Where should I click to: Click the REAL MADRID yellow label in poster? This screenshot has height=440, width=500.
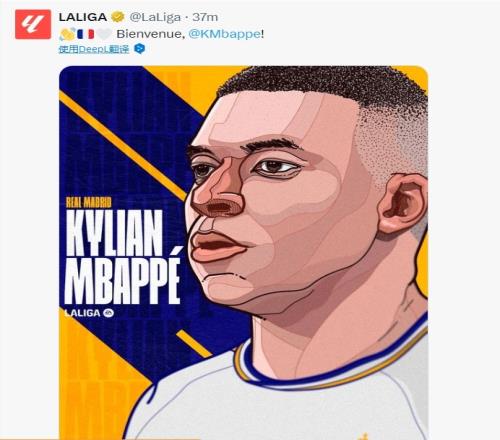pyautogui.click(x=89, y=202)
